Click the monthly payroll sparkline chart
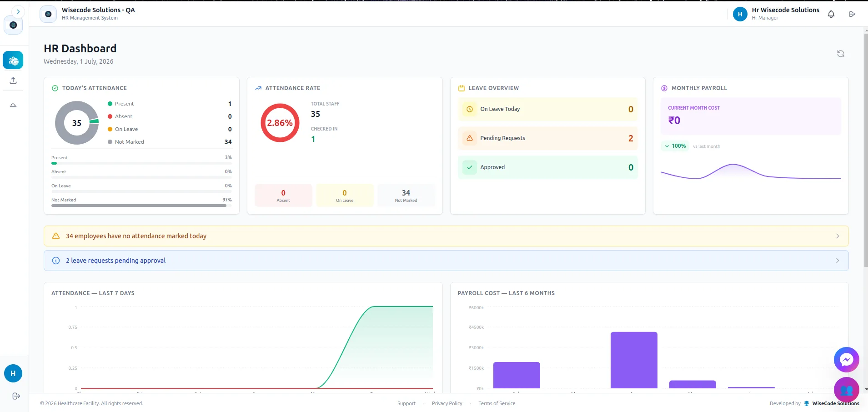 click(x=751, y=171)
